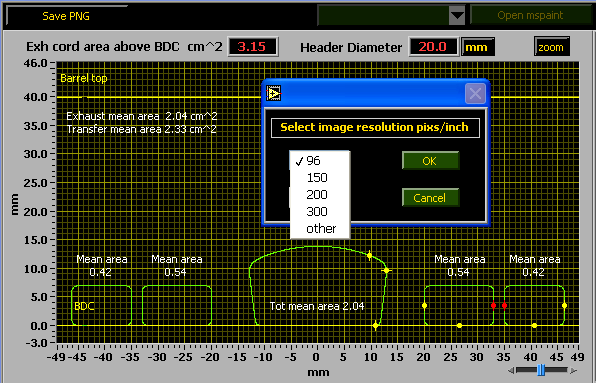Click the Header Diameter value field
Screen dimensions: 596x383
[x=433, y=47]
